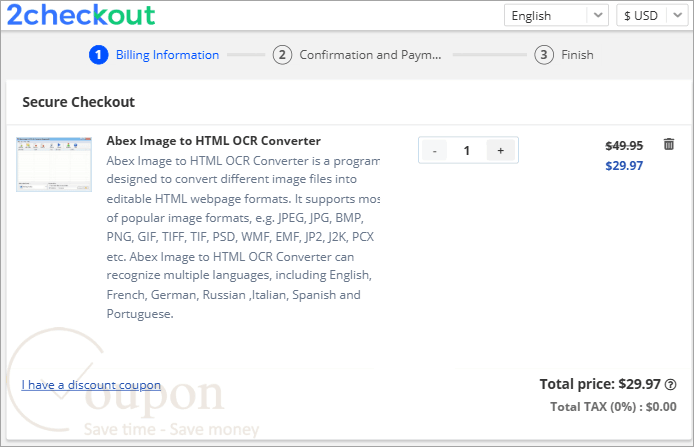Click the discounted $29.97 item price

pos(624,166)
